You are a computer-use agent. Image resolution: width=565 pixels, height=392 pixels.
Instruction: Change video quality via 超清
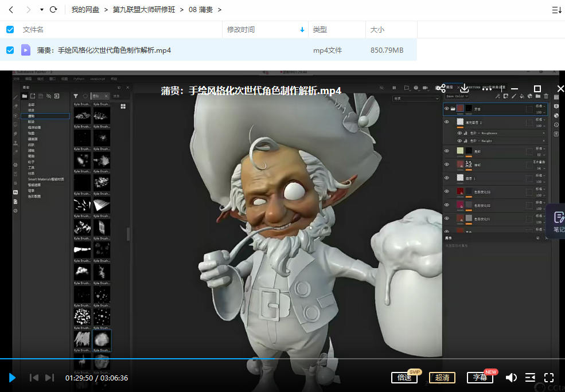coord(442,377)
